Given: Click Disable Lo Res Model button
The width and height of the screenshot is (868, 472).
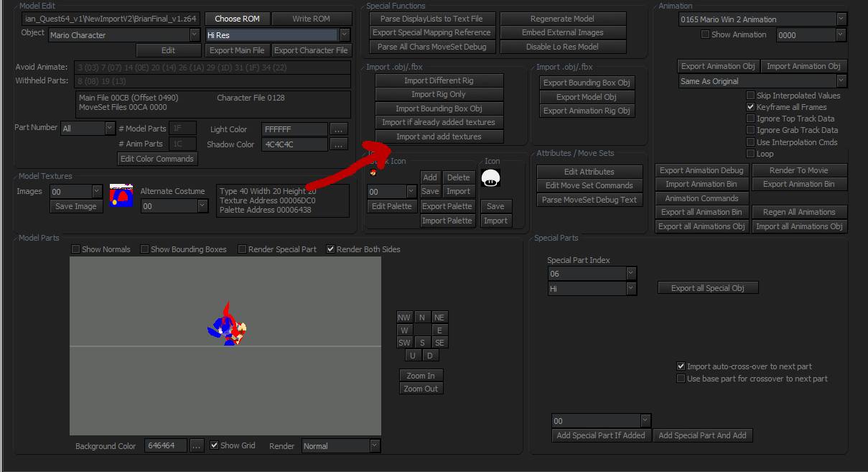Looking at the screenshot, I should 563,47.
